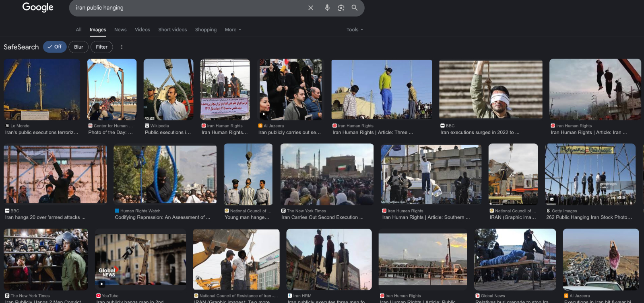Open search by image camera icon
This screenshot has height=303, width=644.
coord(341,8)
